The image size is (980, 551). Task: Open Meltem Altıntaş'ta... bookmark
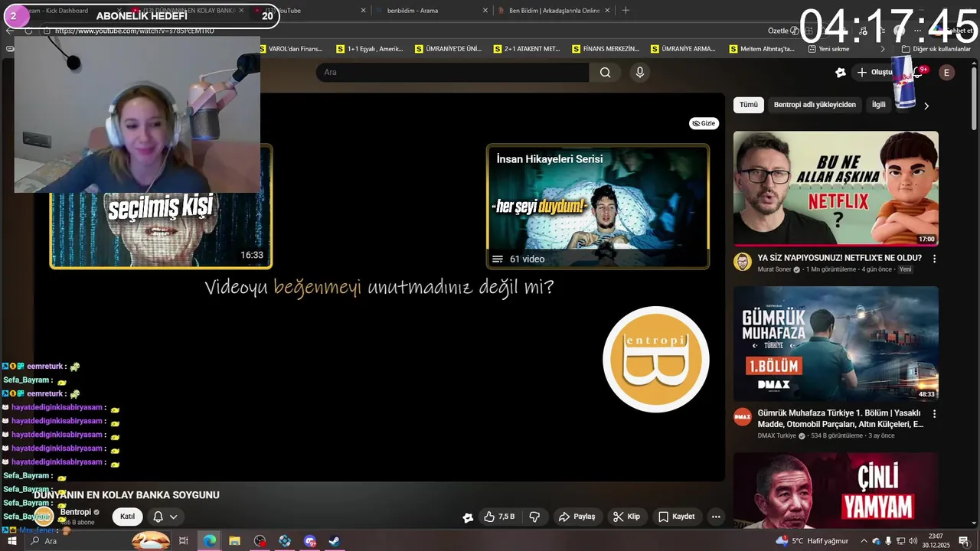click(x=762, y=49)
